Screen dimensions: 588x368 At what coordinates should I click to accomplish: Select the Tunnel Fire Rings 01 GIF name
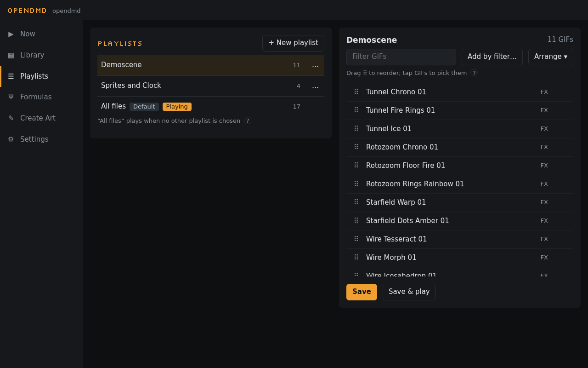click(x=401, y=110)
